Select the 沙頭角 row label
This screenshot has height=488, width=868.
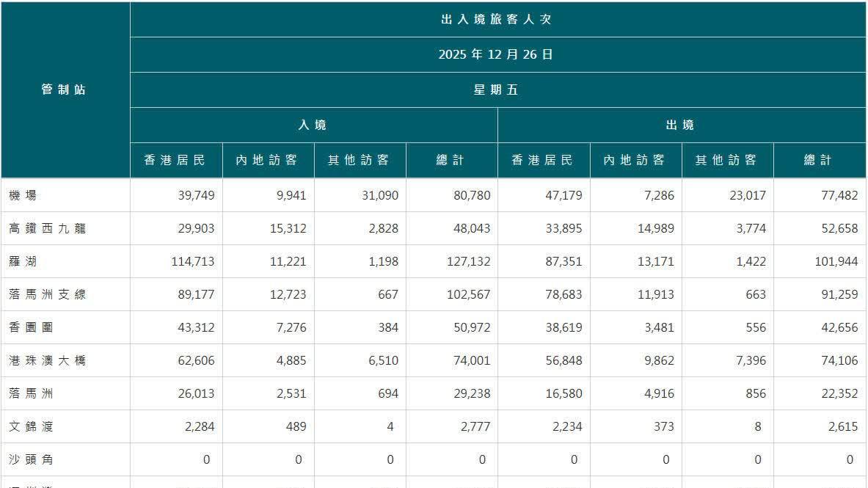pyautogui.click(x=33, y=459)
